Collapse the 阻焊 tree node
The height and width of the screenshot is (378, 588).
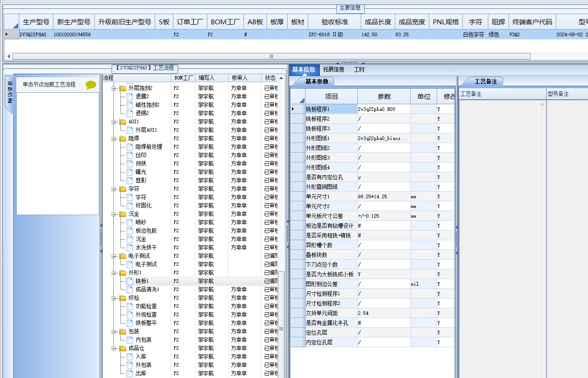[x=114, y=139]
